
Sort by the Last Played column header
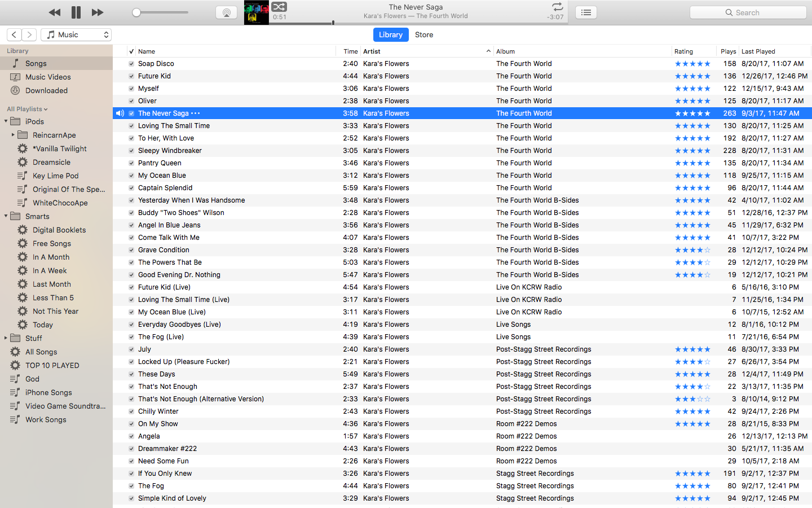click(x=775, y=51)
